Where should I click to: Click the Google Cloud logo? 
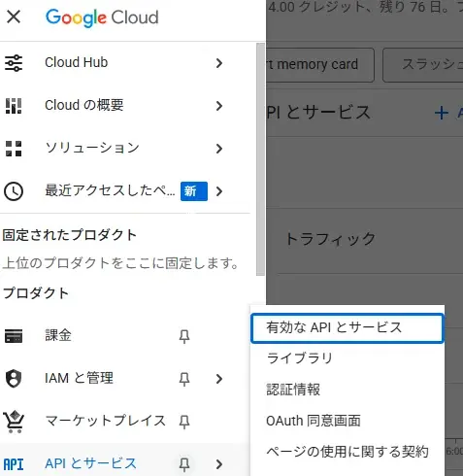102,17
